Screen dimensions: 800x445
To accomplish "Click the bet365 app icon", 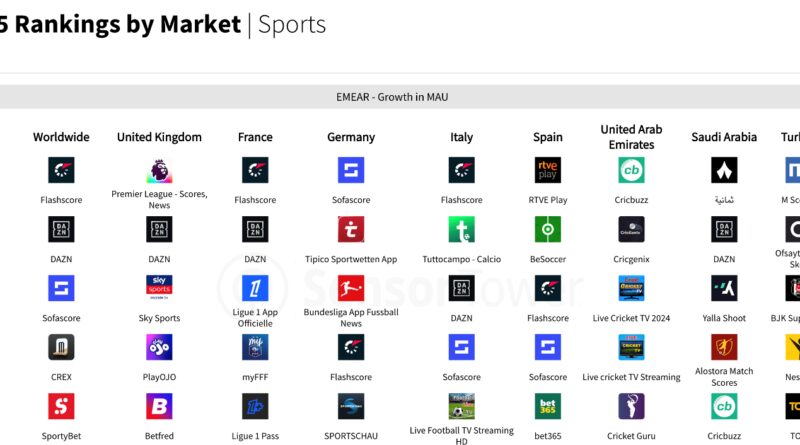I will coord(548,407).
